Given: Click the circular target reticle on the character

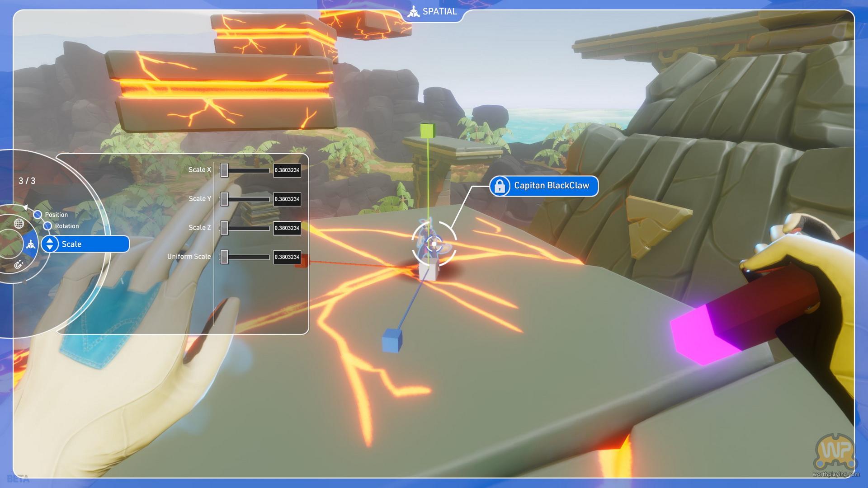Looking at the screenshot, I should 434,244.
